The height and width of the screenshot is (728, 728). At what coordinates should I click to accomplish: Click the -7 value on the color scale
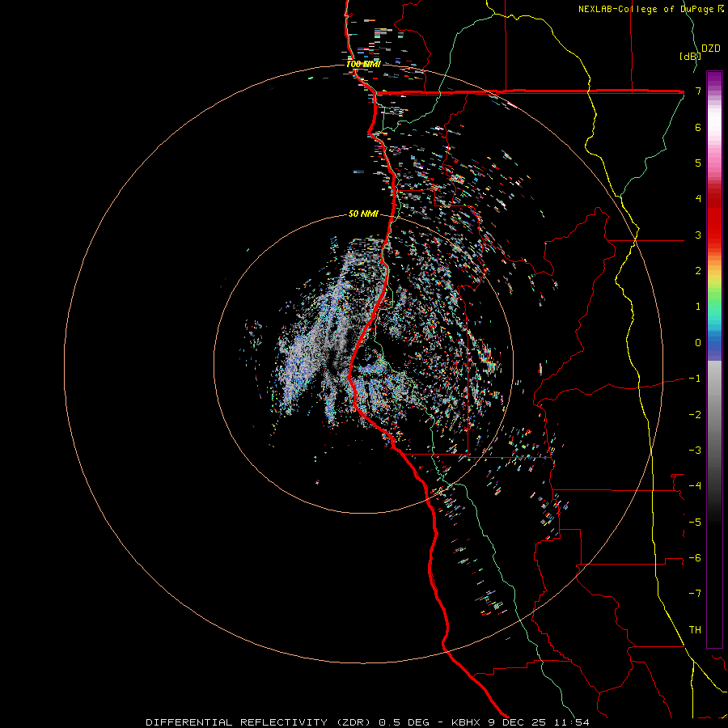pyautogui.click(x=695, y=594)
